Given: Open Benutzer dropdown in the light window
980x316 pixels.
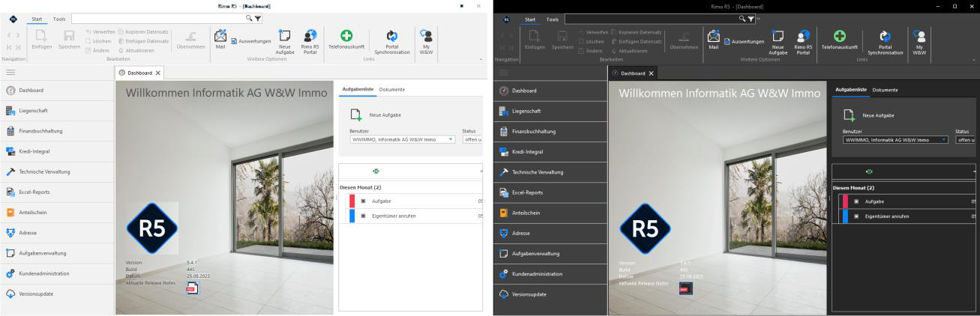Looking at the screenshot, I should [x=451, y=139].
